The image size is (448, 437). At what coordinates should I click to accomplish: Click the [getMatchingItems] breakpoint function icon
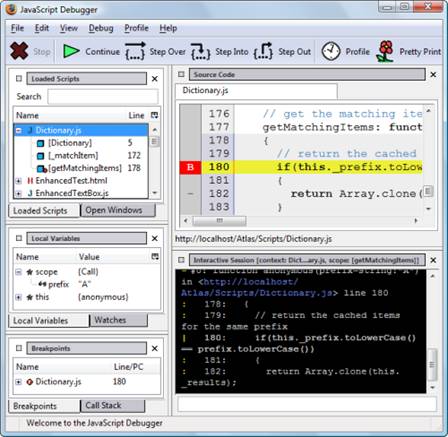click(41, 169)
